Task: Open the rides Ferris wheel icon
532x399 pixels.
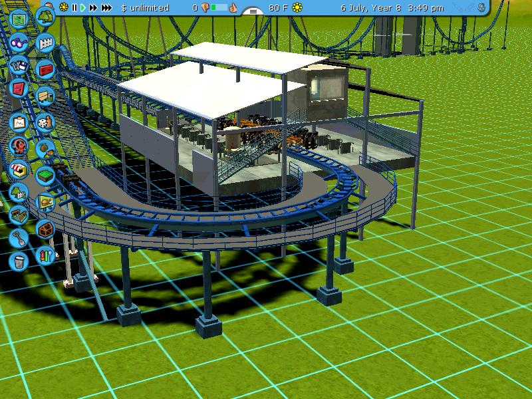Action: [19, 145]
